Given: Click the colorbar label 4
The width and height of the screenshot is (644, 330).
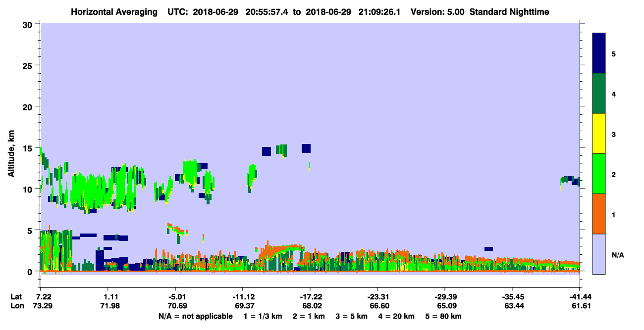Looking at the screenshot, I should pos(614,94).
